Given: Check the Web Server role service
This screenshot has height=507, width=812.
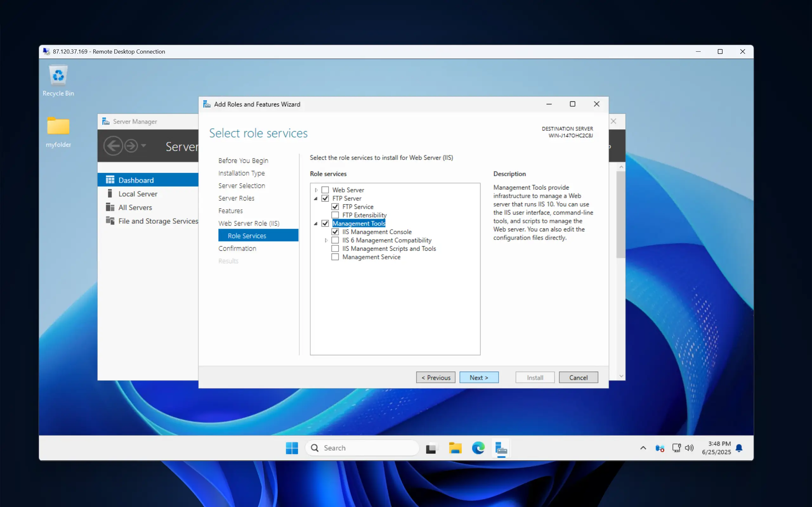Looking at the screenshot, I should 325,190.
